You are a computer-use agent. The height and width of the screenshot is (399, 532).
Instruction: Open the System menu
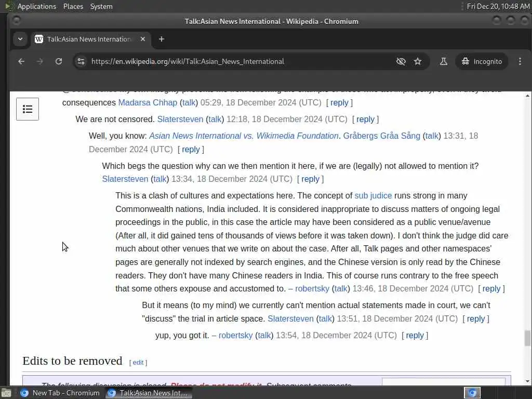pos(101,6)
